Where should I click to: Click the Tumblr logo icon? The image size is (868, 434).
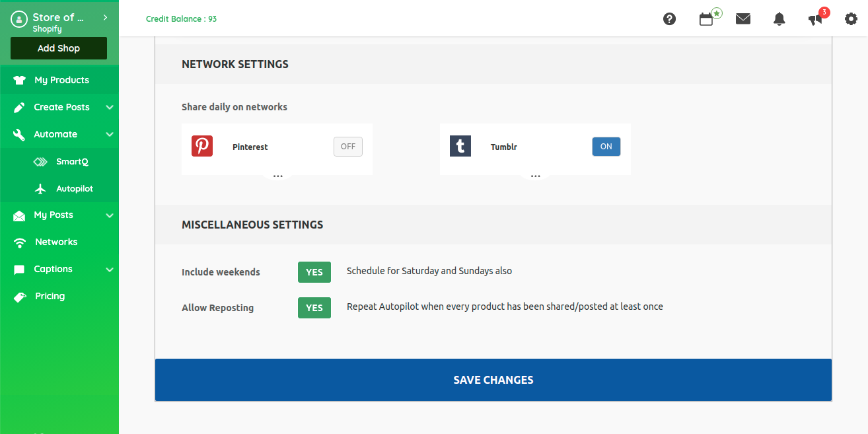(x=460, y=146)
